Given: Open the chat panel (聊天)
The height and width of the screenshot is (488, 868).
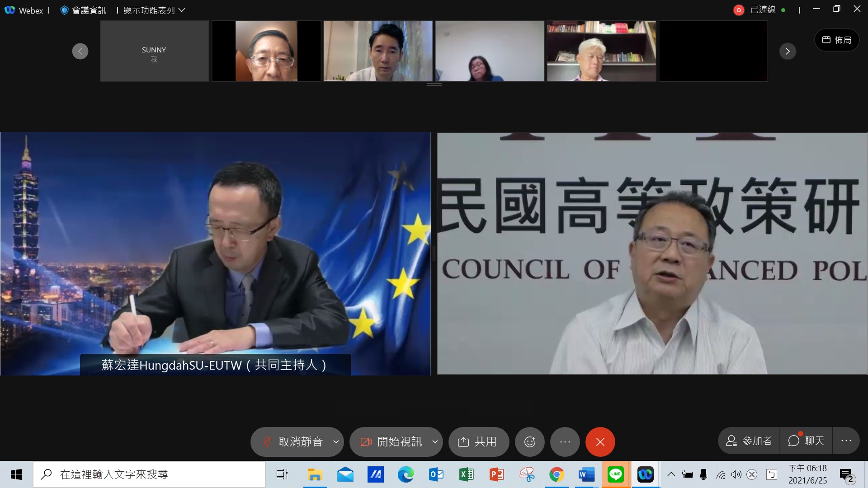Looking at the screenshot, I should pos(807,441).
